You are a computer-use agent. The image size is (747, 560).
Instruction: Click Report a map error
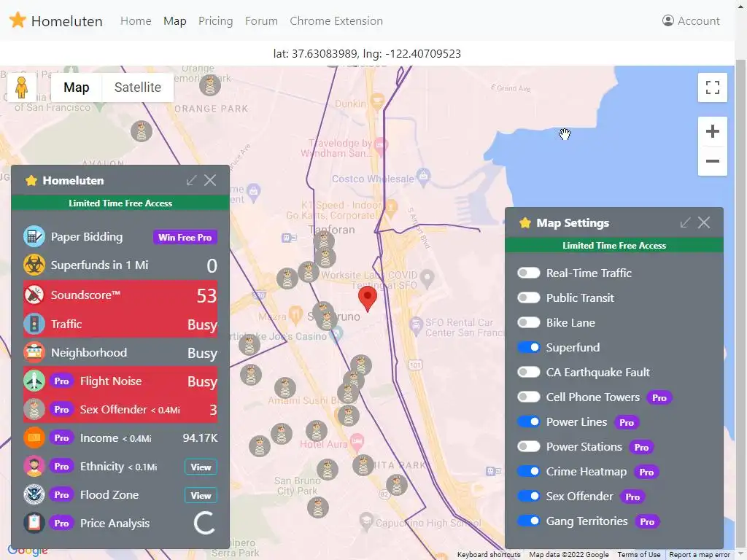click(700, 554)
